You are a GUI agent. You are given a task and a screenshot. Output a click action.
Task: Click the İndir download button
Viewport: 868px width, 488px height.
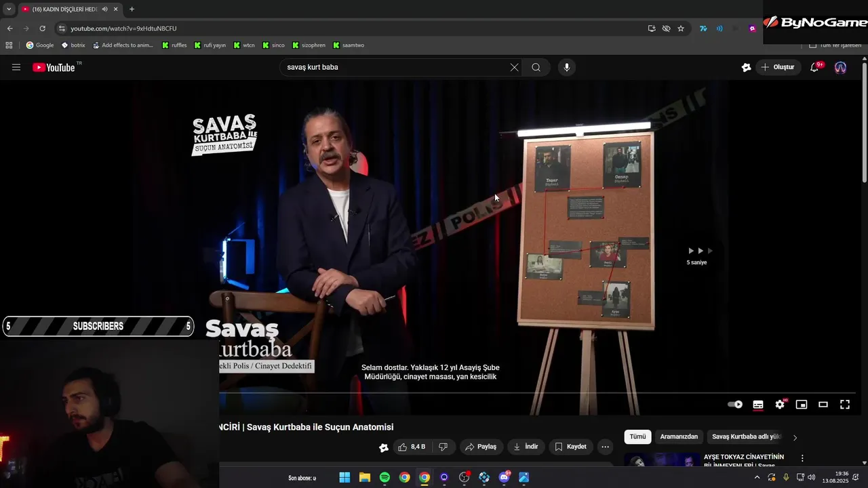[x=526, y=447]
